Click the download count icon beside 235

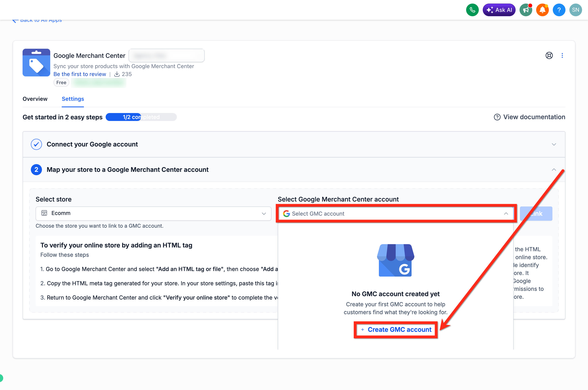pos(117,74)
